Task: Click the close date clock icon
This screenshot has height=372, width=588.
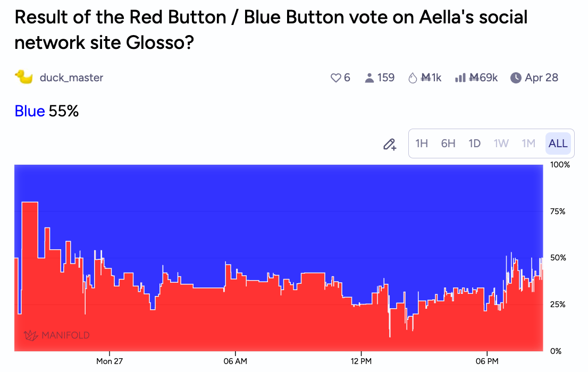Action: pos(516,78)
